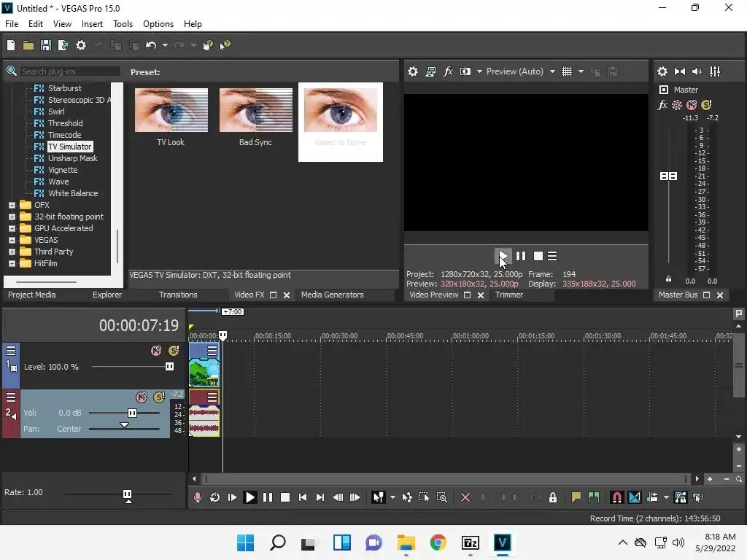747x560 pixels.
Task: Click Preview on External Monitor icon
Action: tap(430, 71)
